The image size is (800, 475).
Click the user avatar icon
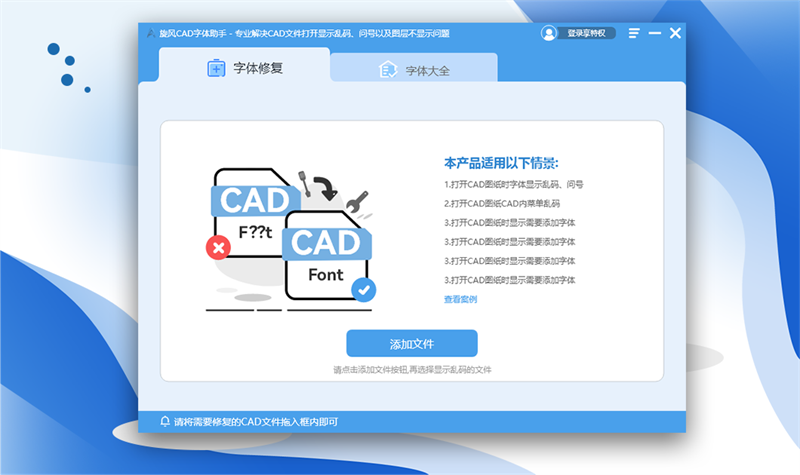pyautogui.click(x=548, y=33)
